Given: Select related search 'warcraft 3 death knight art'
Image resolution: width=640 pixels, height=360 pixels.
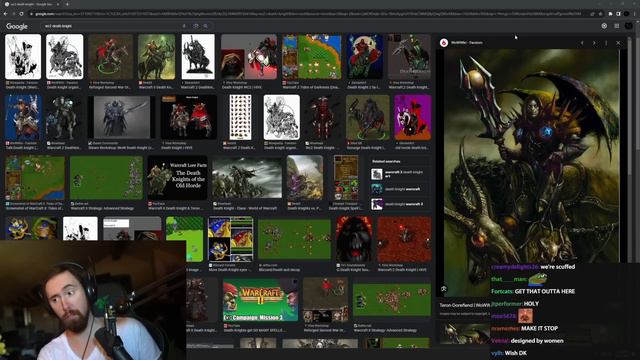Looking at the screenshot, I should [400, 174].
